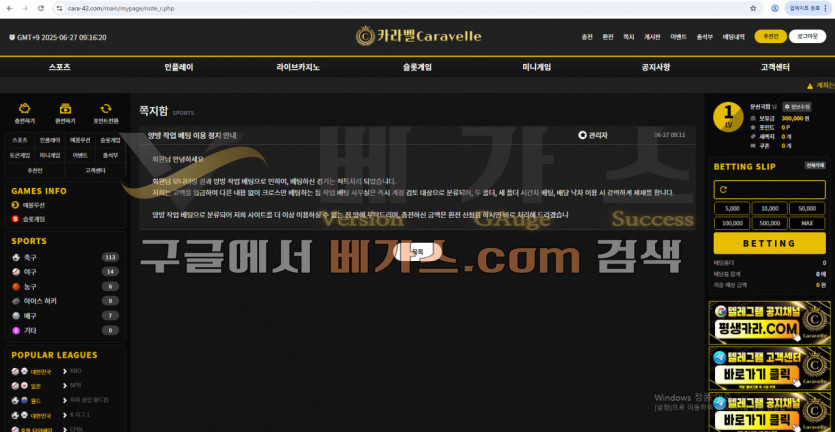The image size is (835, 432).
Task: Click 쪽지 link in top header
Action: (x=628, y=37)
